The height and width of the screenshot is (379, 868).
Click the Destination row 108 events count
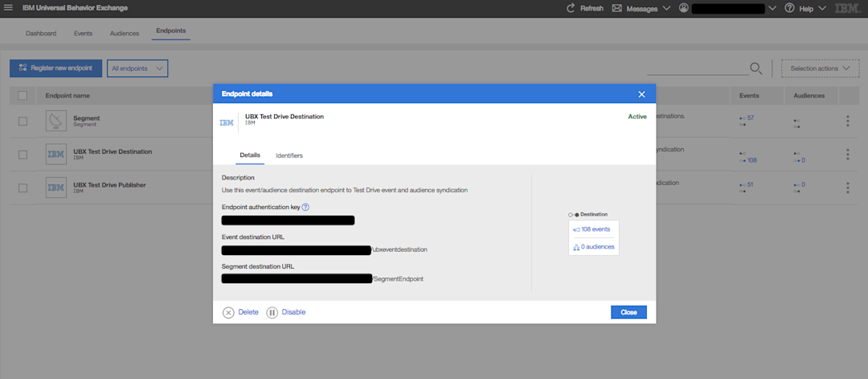click(751, 161)
